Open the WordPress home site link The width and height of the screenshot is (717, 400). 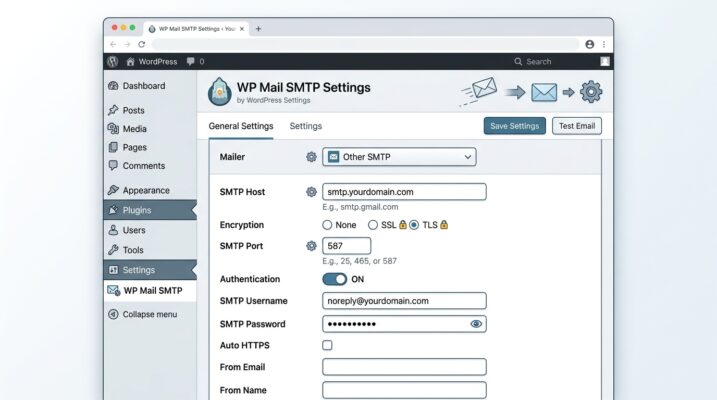click(151, 61)
